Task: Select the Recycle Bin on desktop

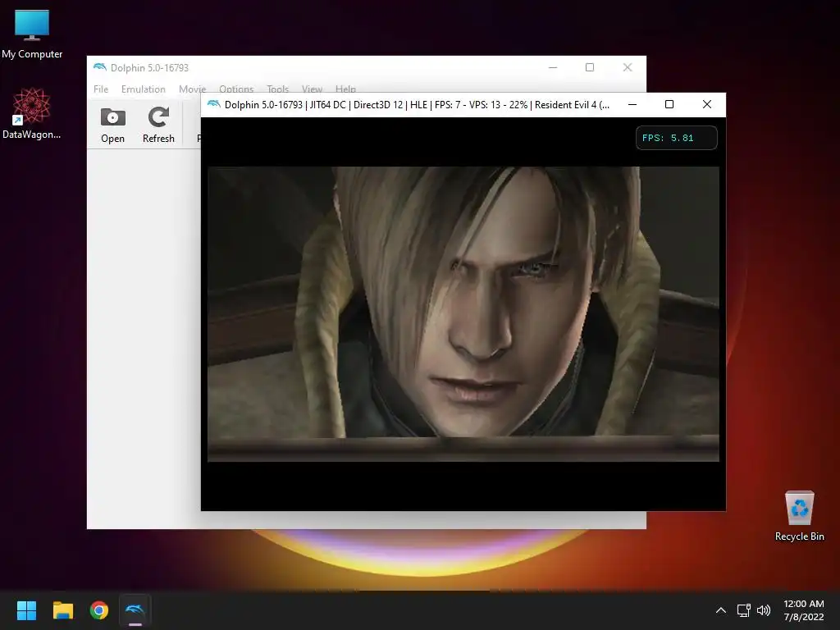Action: [799, 515]
